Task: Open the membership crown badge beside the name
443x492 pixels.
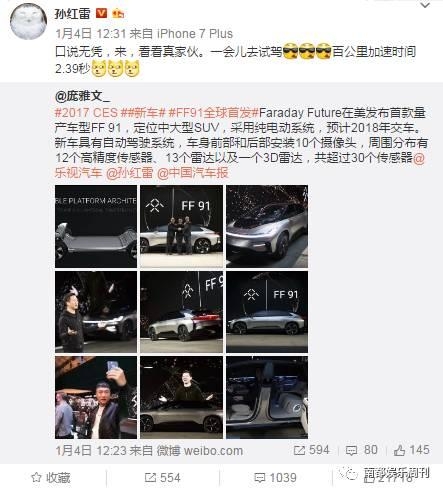Action: [118, 14]
